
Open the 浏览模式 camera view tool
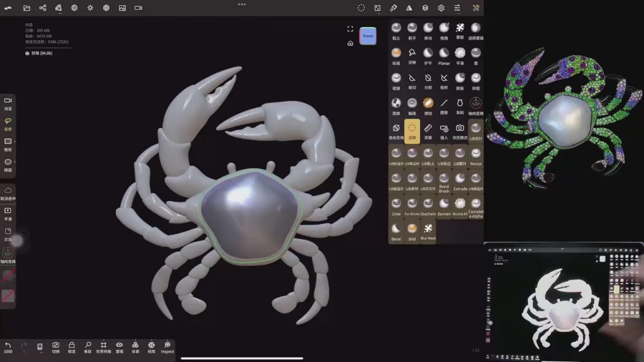pos(460,131)
